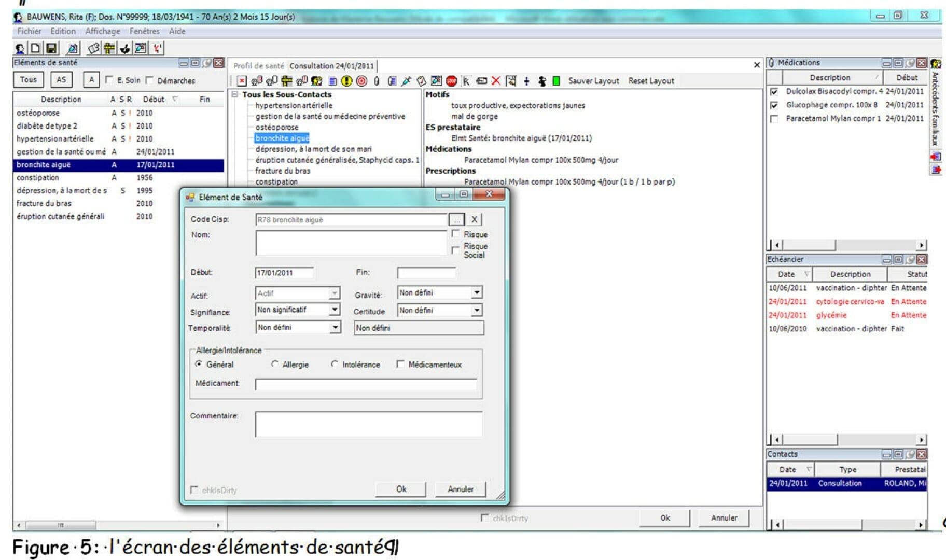Open the Signifiance dropdown
The height and width of the screenshot is (560, 946).
click(x=335, y=310)
